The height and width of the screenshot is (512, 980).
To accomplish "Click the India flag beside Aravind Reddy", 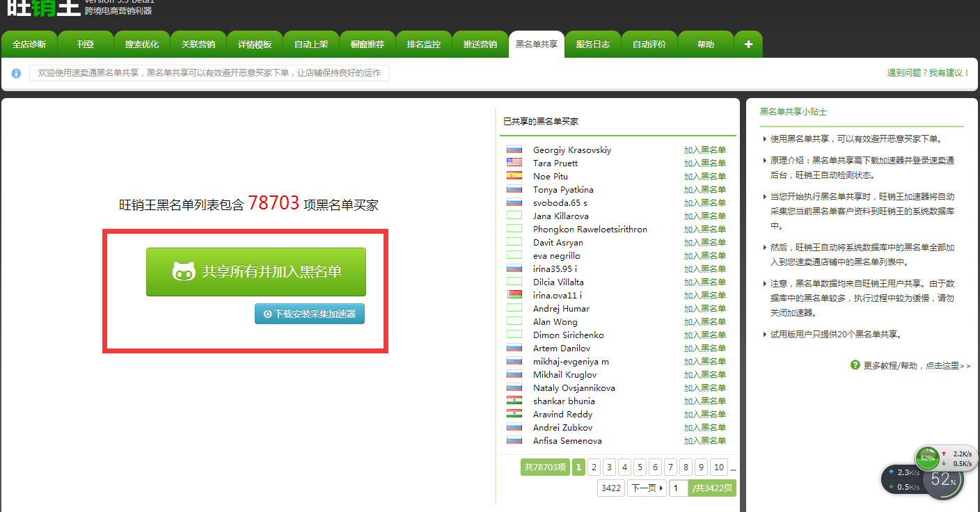I will (514, 414).
